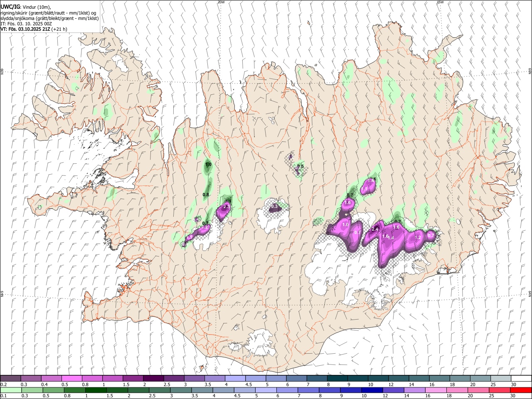This screenshot has height=399, width=532.
Task: Click the periwinkle 6 swatch on rain scale
Action: click(287, 390)
